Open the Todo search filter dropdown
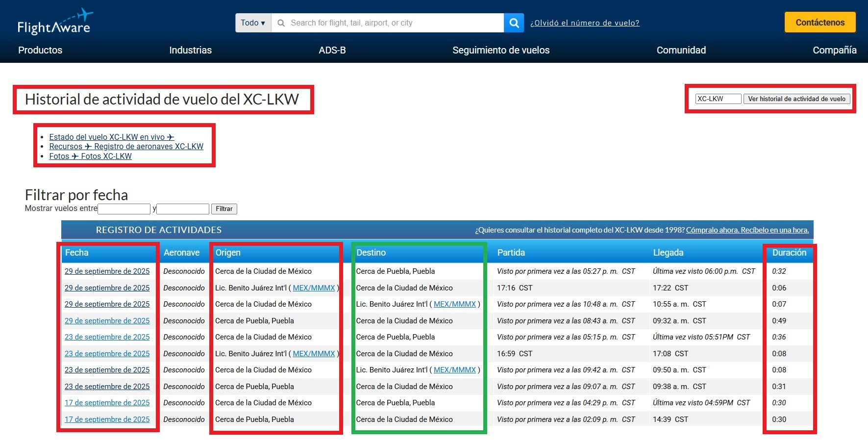868x445 pixels. 253,23
